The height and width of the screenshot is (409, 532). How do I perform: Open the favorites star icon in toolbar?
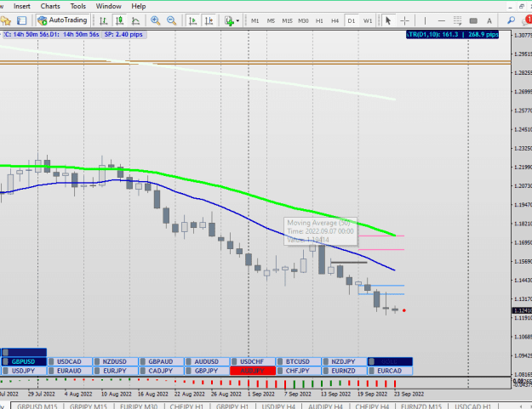click(6, 20)
